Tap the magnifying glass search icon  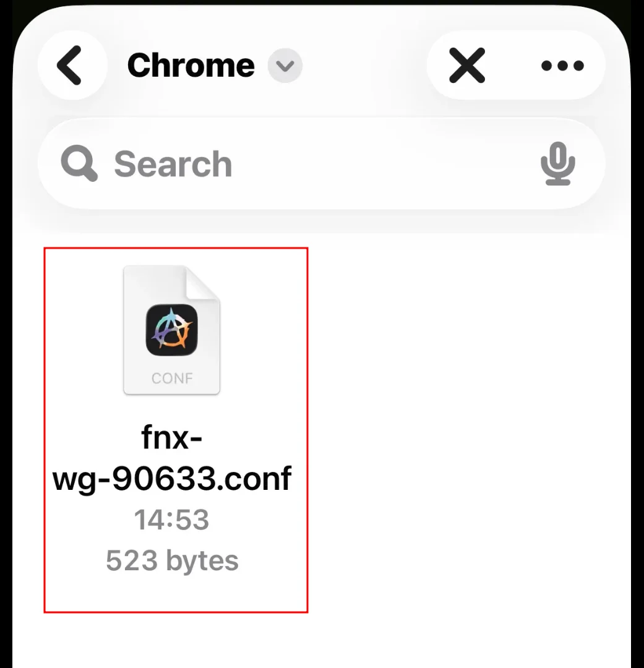click(78, 163)
